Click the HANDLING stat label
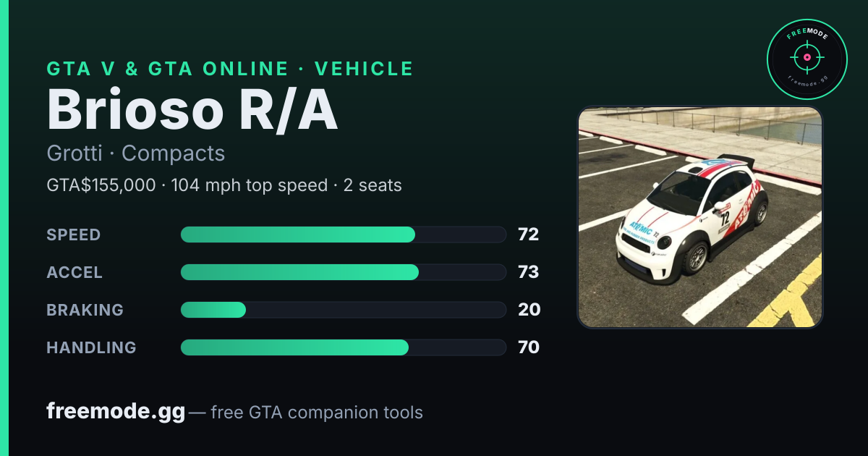868x456 pixels. [x=91, y=347]
